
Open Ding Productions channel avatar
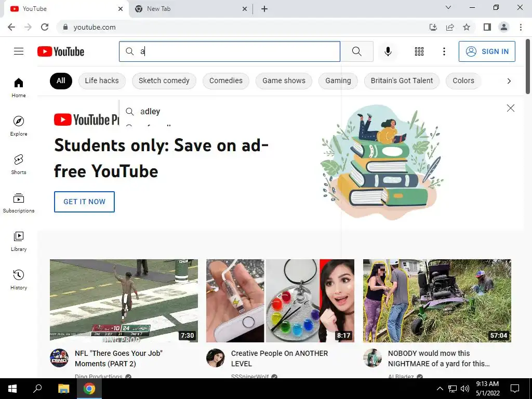coord(59,357)
